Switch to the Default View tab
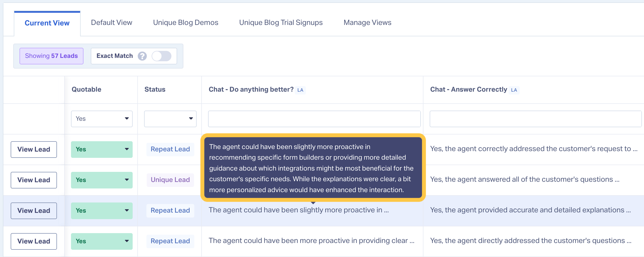Viewport: 644px width, 257px height. click(x=112, y=23)
